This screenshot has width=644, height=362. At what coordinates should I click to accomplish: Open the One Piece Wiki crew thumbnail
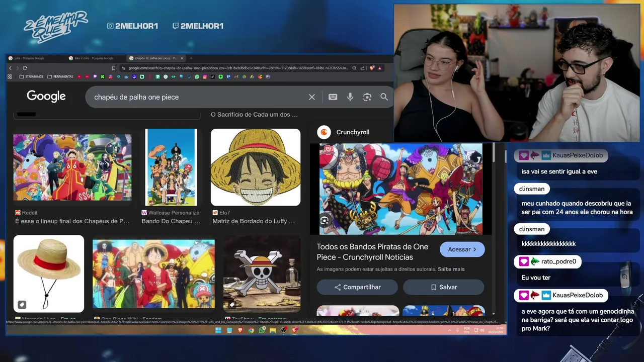pyautogui.click(x=153, y=274)
